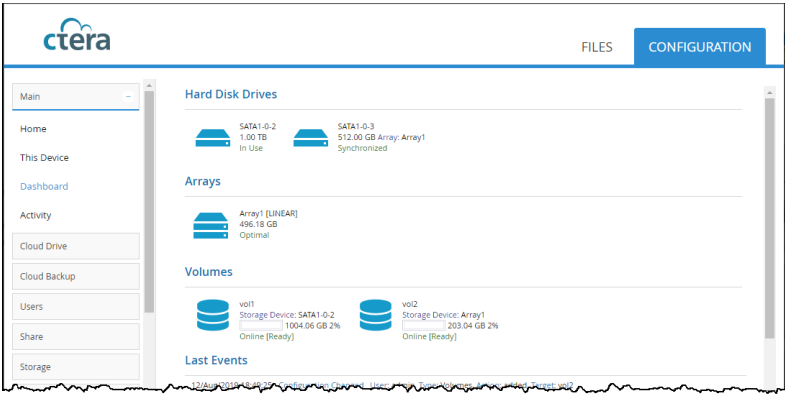Click the vol1 volume database icon
787x397 pixels.
point(213,315)
